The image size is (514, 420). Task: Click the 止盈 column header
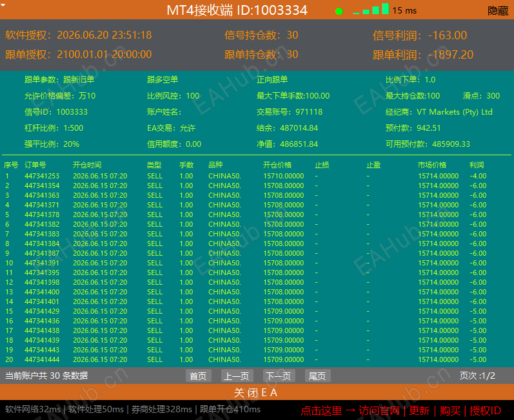coord(373,165)
